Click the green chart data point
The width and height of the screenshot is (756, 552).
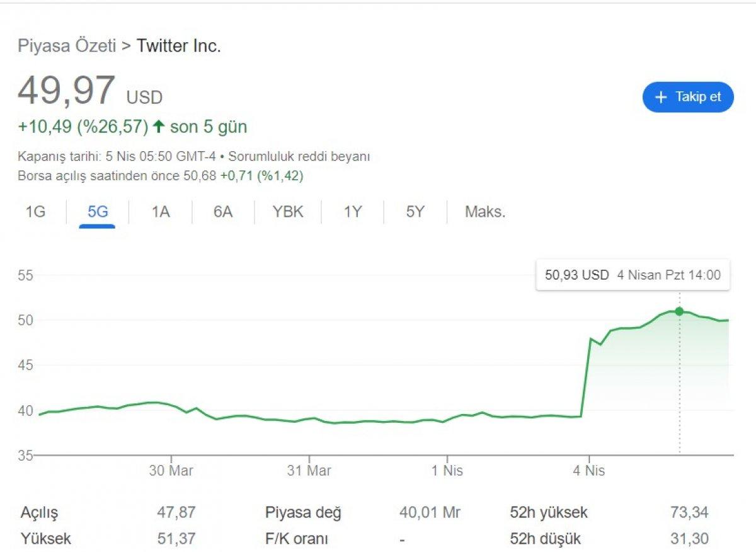[x=679, y=311]
